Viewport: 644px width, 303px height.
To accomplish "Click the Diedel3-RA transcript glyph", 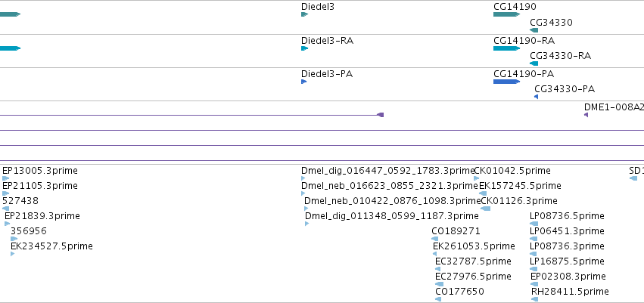I will point(304,48).
